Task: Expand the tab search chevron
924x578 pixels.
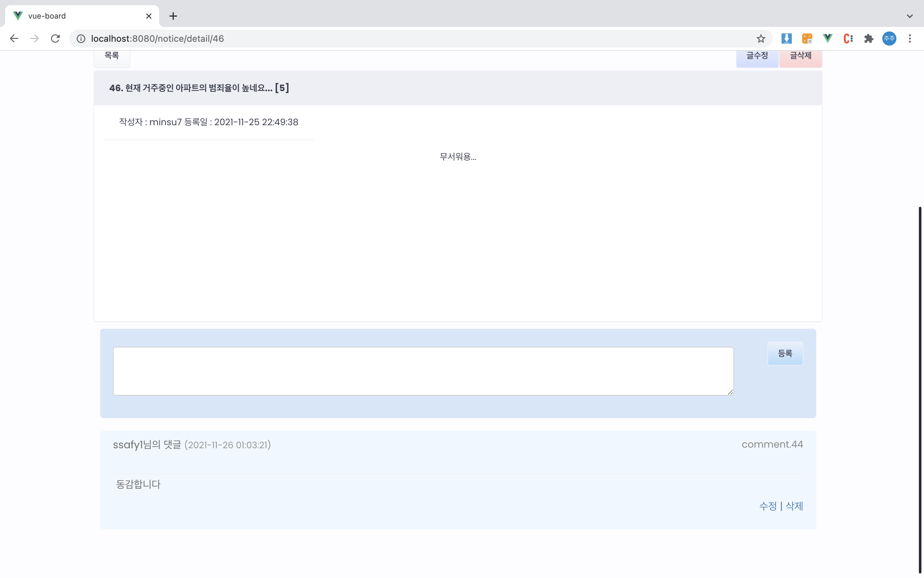Action: pyautogui.click(x=910, y=16)
